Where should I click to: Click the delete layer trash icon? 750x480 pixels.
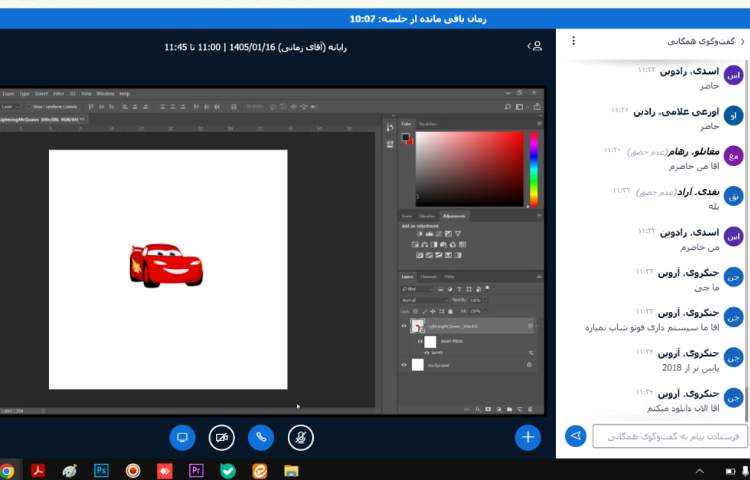[x=530, y=410]
